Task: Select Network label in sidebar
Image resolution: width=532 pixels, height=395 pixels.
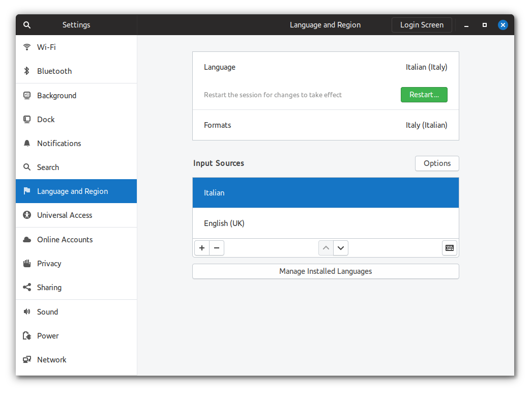Action: (51, 359)
